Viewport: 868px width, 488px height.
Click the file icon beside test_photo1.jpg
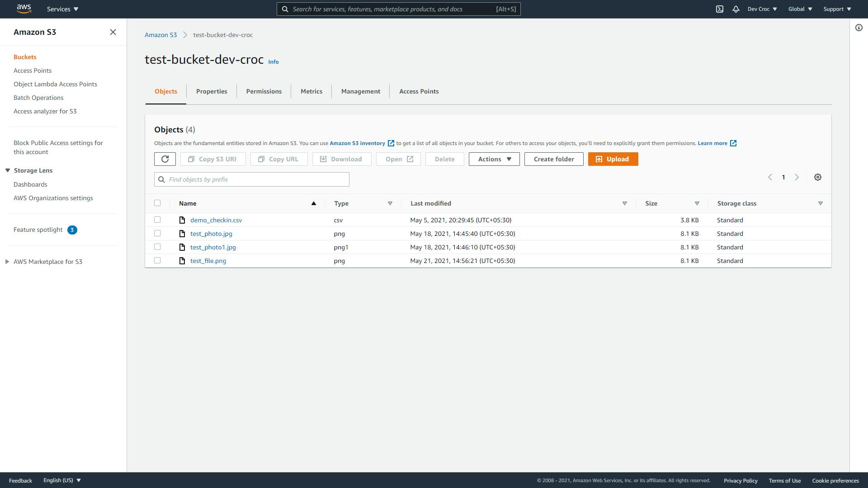pos(182,247)
